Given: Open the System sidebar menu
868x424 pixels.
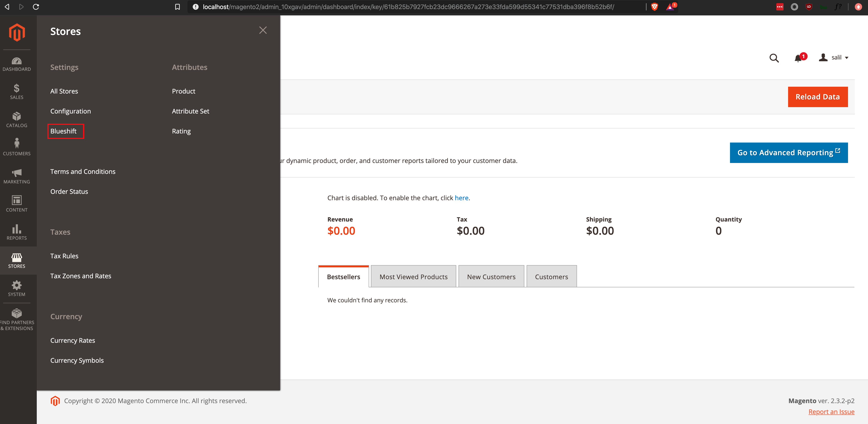Looking at the screenshot, I should tap(17, 289).
